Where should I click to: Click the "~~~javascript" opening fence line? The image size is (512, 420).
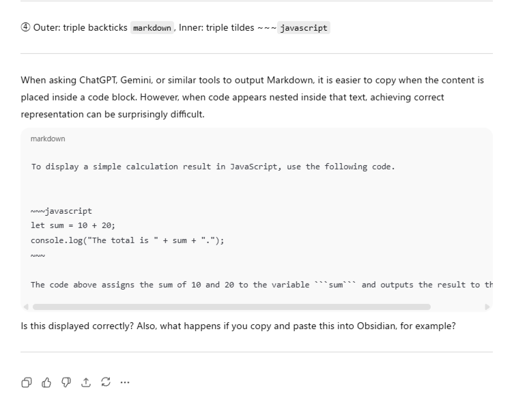tap(61, 211)
